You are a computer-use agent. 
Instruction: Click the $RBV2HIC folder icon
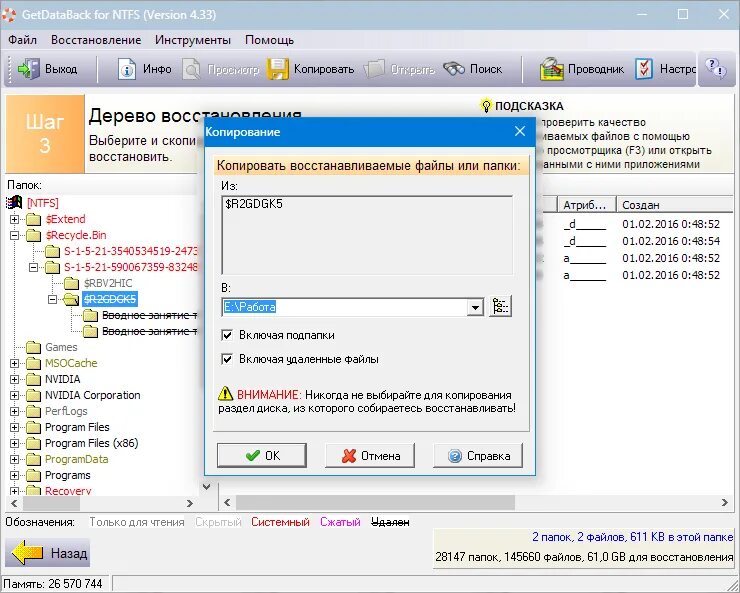pos(71,283)
